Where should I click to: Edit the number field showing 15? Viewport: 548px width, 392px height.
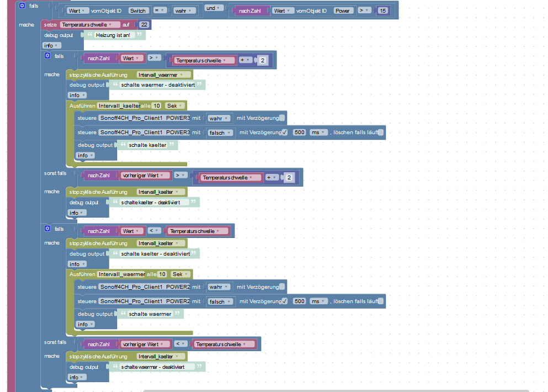[382, 11]
